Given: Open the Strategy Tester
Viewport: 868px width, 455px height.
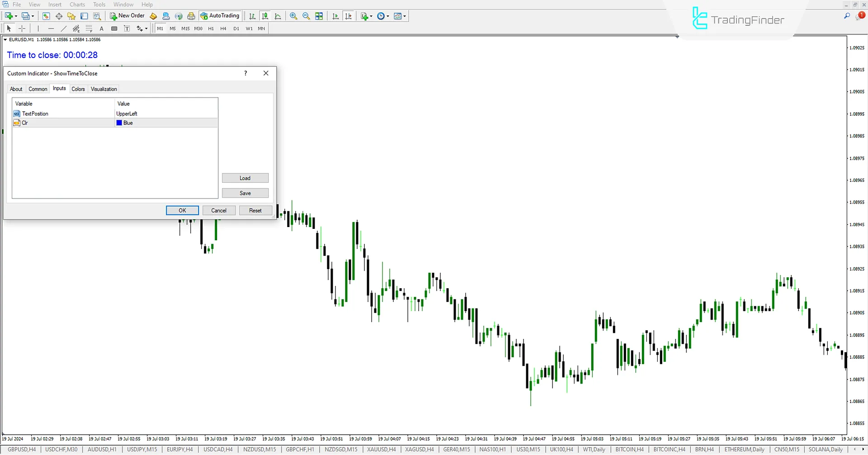Looking at the screenshot, I should pyautogui.click(x=97, y=16).
